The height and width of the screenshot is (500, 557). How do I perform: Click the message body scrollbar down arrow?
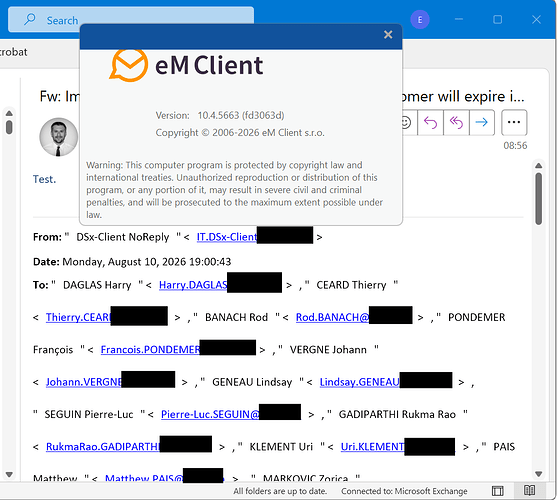click(539, 474)
